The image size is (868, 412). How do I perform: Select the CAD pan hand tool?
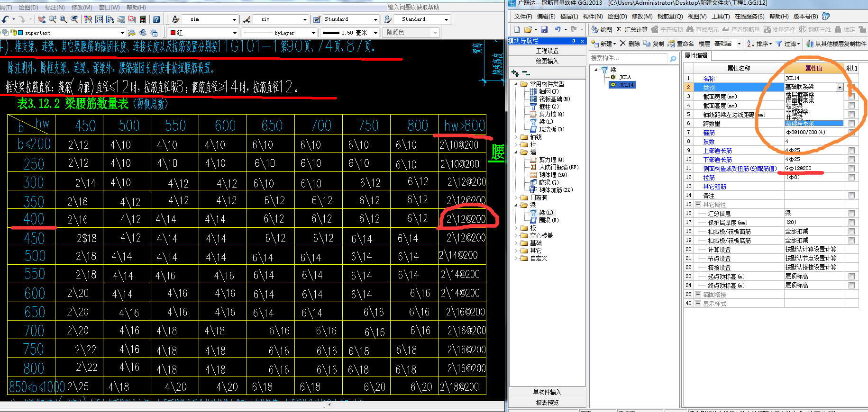[x=42, y=19]
